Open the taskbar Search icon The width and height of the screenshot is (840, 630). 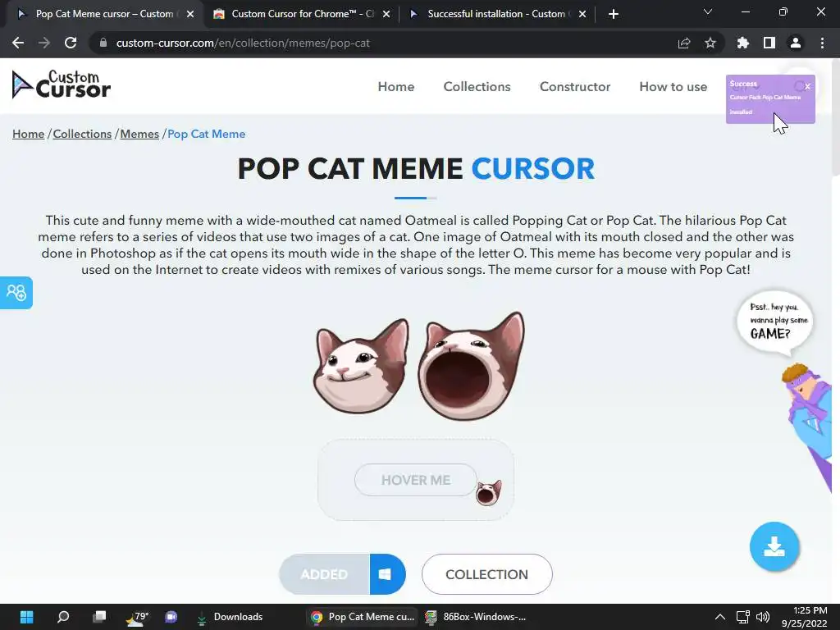point(63,617)
